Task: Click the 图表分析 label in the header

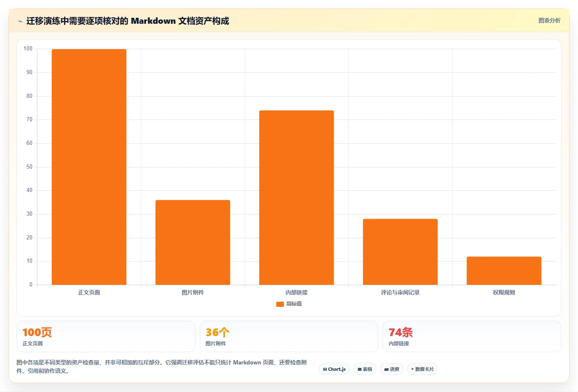Action: (549, 20)
